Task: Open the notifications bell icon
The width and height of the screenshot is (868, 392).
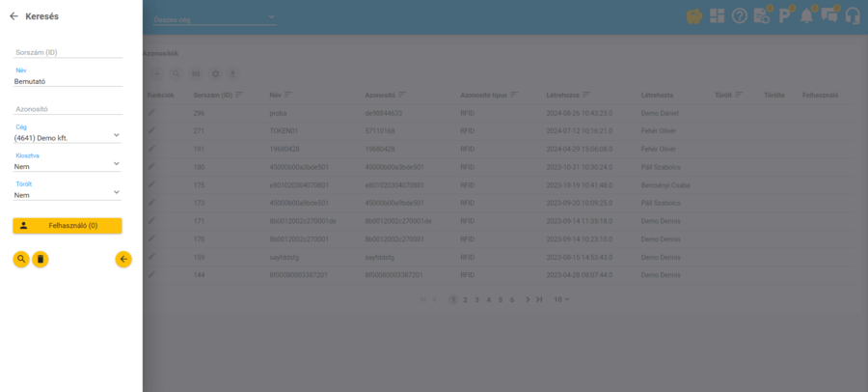Action: tap(806, 15)
